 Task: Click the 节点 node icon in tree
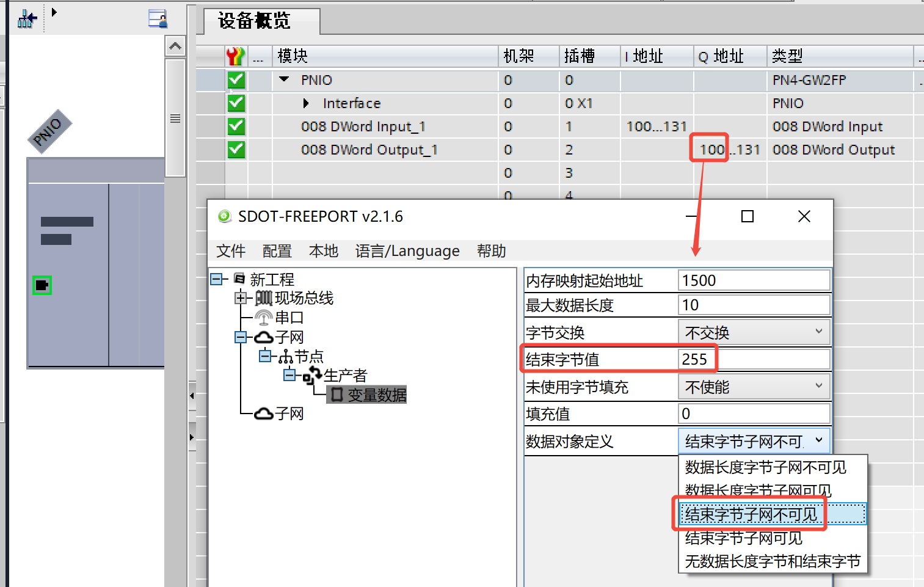coord(285,357)
